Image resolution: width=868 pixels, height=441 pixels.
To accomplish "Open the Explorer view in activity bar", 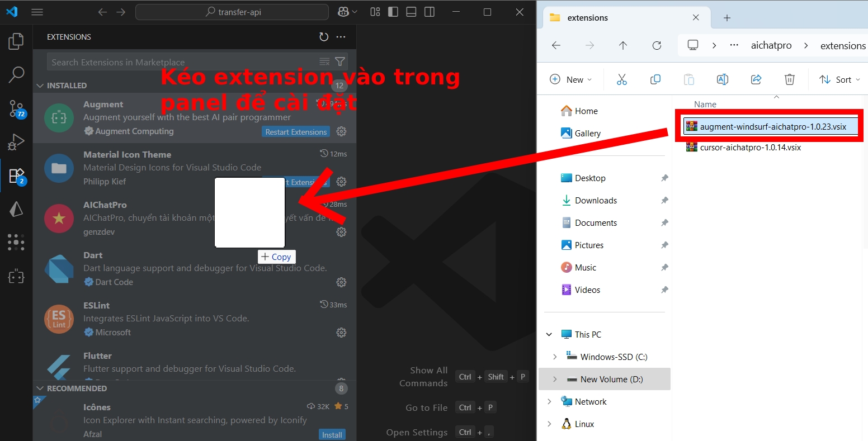I will tap(16, 41).
